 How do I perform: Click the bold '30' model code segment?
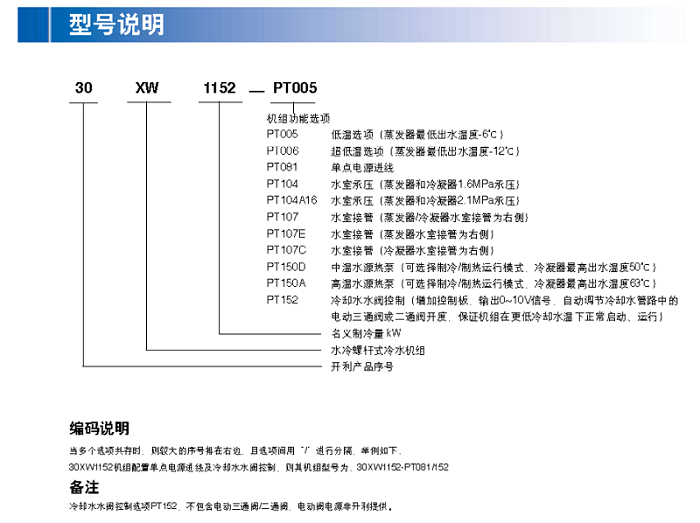tap(83, 89)
